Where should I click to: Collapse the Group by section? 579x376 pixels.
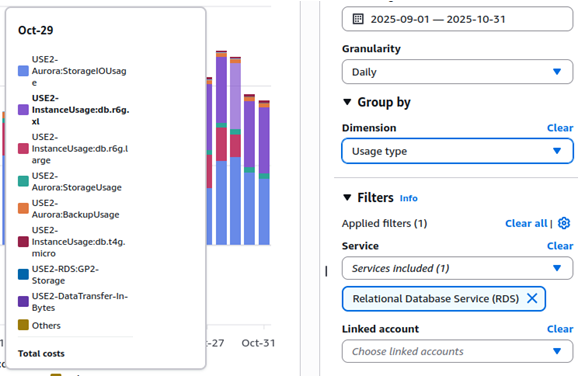click(347, 102)
